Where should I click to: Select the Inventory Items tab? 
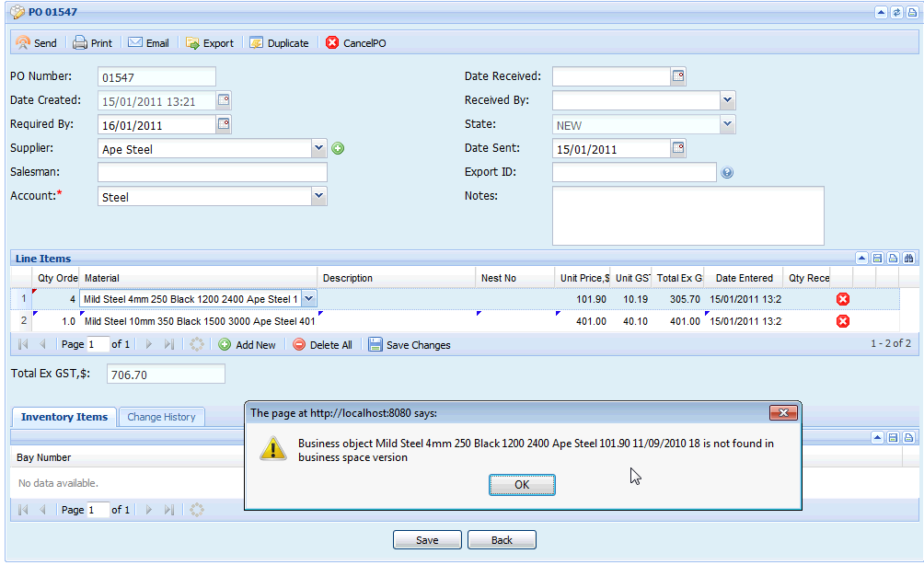[64, 417]
